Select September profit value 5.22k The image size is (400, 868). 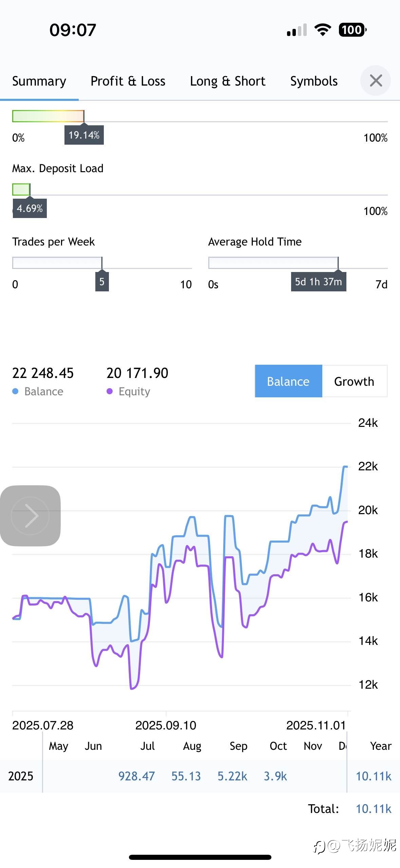[232, 776]
